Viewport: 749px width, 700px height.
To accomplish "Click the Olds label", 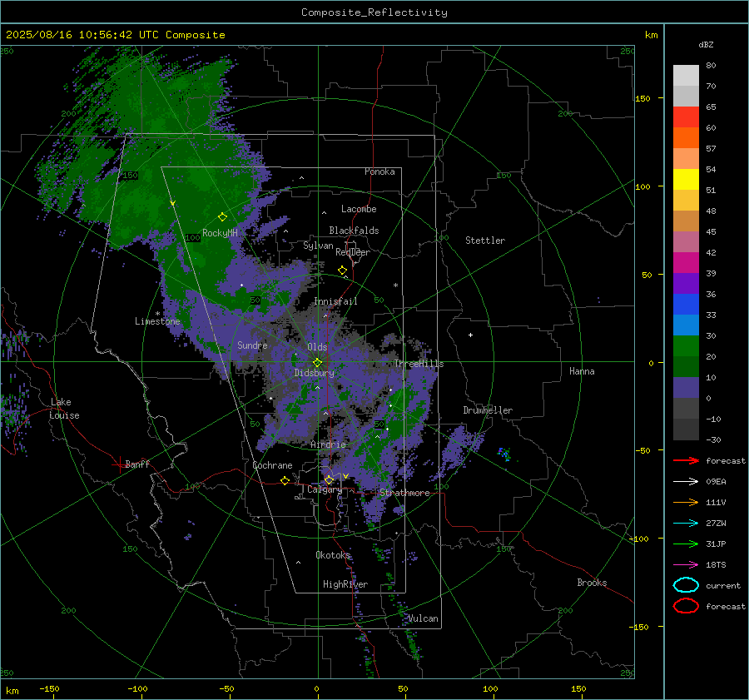I will tap(317, 347).
